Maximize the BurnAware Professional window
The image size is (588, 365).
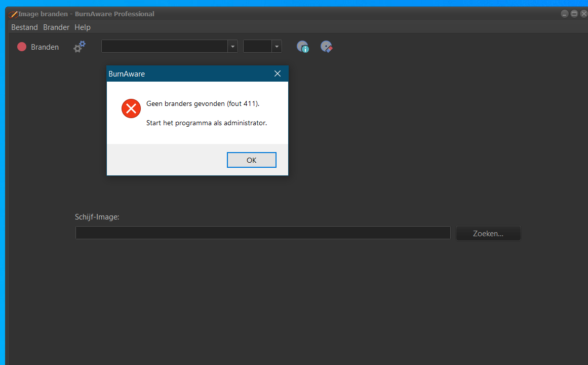click(x=574, y=14)
